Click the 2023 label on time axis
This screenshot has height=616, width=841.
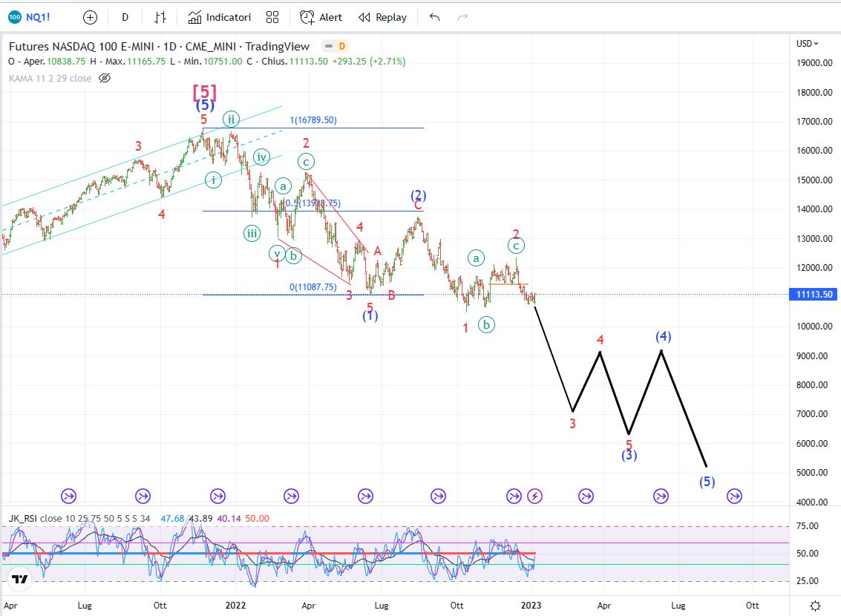pyautogui.click(x=531, y=606)
